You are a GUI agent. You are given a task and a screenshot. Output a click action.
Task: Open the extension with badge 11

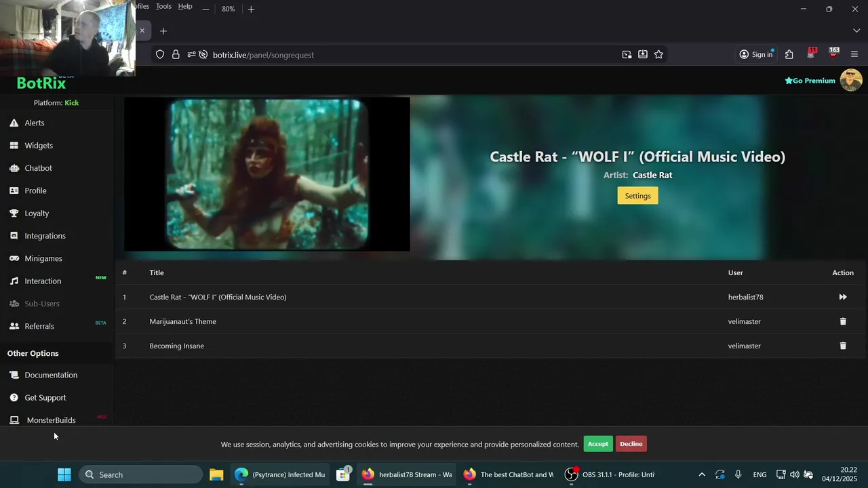coord(811,54)
